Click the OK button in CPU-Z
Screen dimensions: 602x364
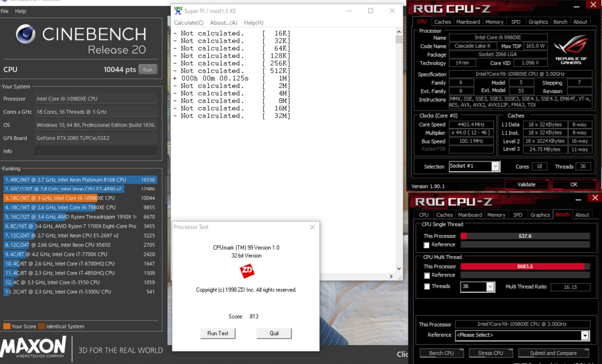click(574, 185)
